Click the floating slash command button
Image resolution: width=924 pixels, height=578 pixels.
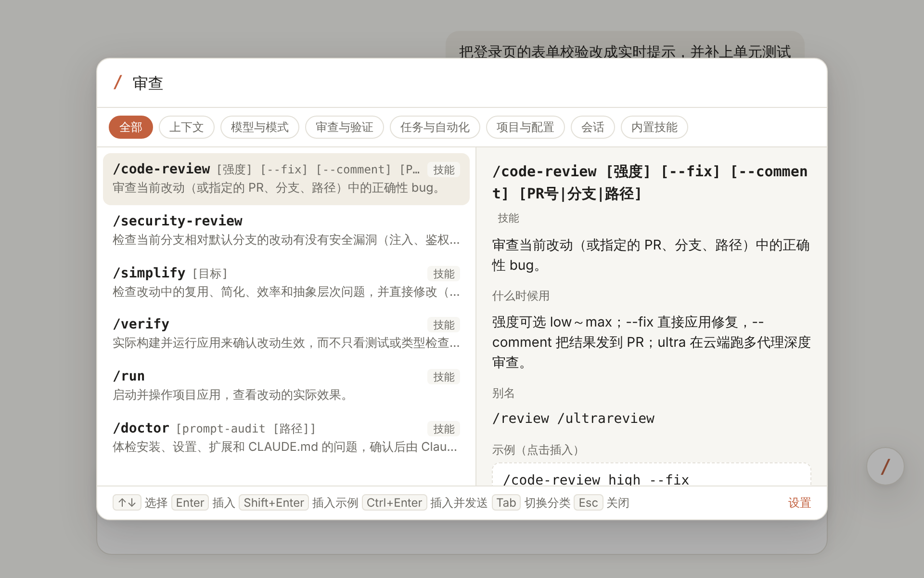(x=885, y=466)
